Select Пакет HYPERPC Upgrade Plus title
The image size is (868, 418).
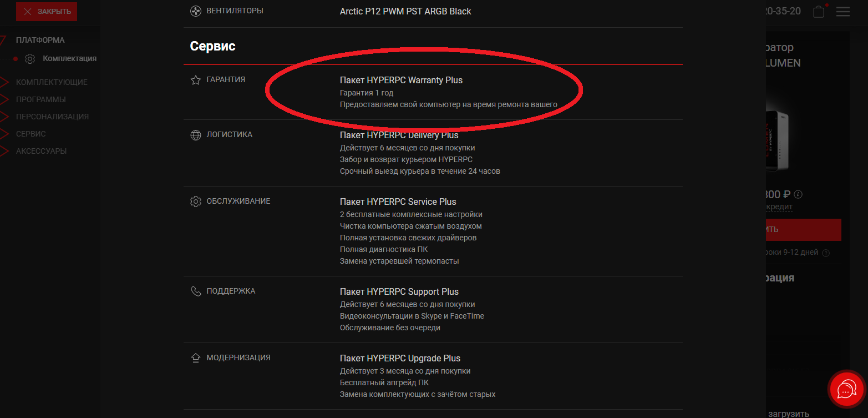point(400,358)
